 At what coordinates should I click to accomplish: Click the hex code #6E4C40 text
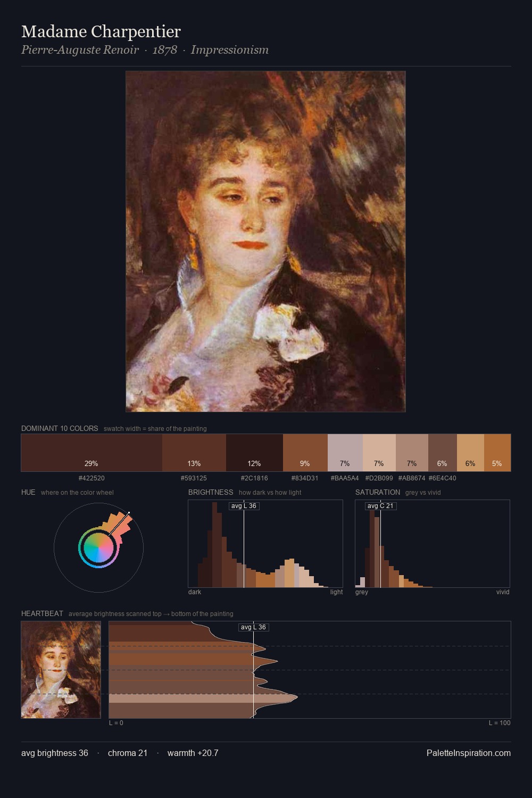[442, 478]
